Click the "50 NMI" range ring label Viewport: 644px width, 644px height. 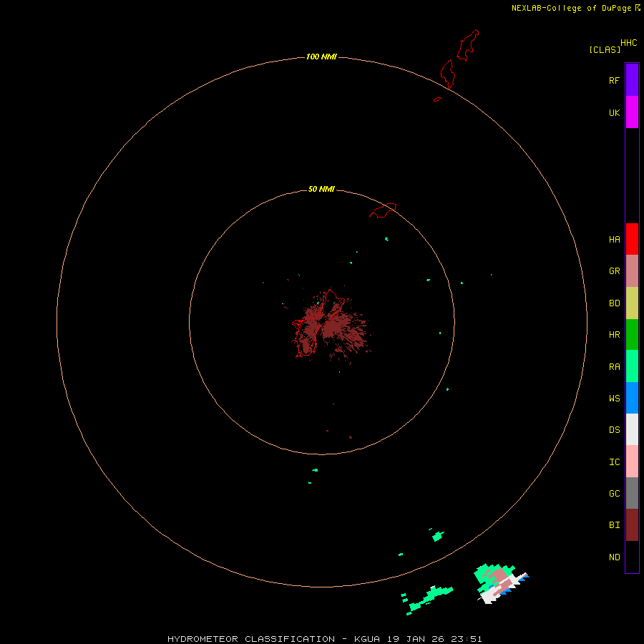321,189
